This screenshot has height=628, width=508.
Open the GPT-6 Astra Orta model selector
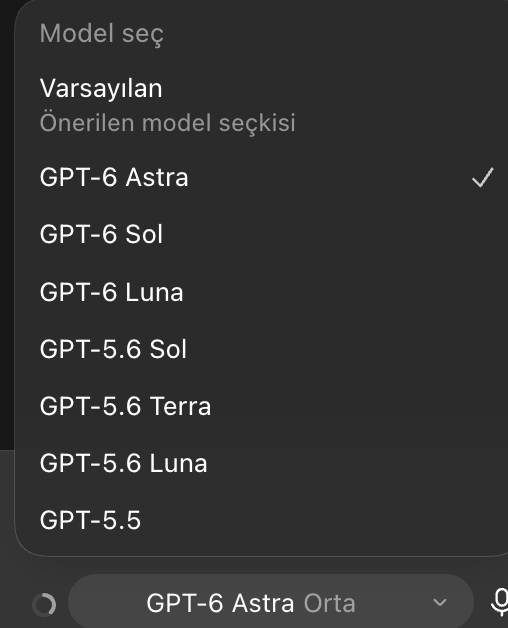[271, 602]
